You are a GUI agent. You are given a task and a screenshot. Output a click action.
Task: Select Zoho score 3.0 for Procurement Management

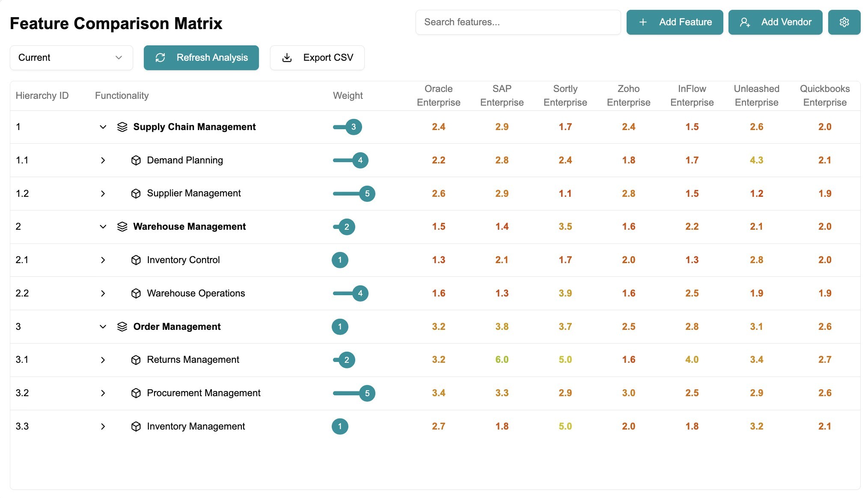point(629,393)
